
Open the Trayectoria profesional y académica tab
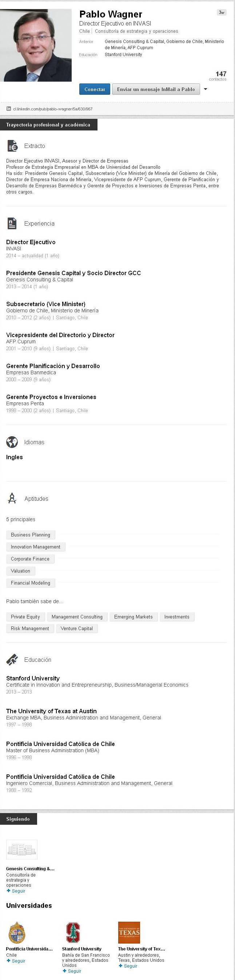[x=49, y=125]
